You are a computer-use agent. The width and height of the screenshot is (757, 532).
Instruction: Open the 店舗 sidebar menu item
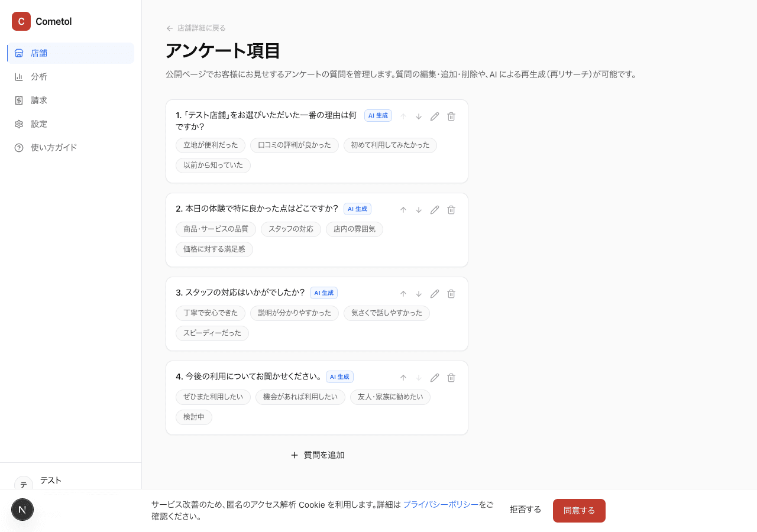point(71,53)
